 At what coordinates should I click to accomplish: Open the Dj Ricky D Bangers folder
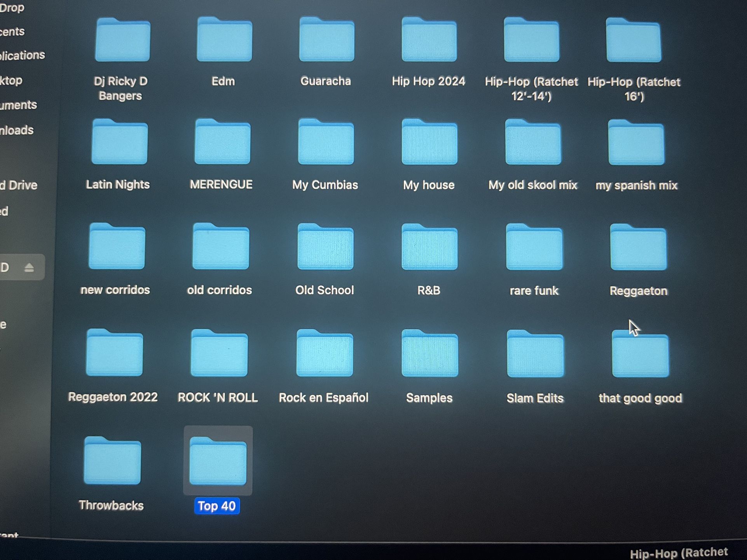pos(122,41)
